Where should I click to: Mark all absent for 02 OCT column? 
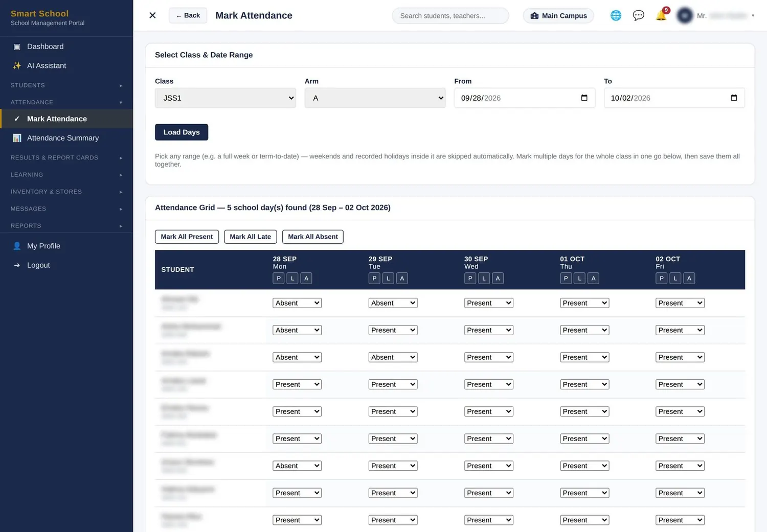point(689,279)
